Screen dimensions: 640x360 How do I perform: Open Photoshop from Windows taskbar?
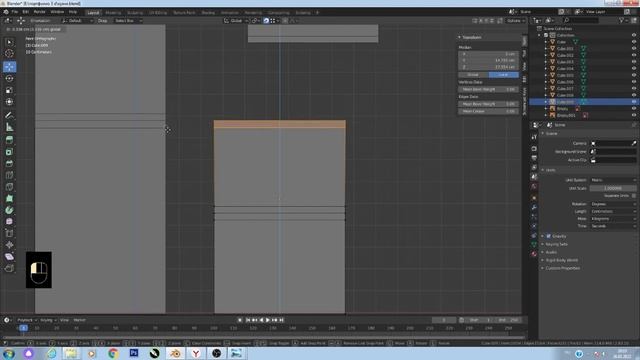(133, 353)
